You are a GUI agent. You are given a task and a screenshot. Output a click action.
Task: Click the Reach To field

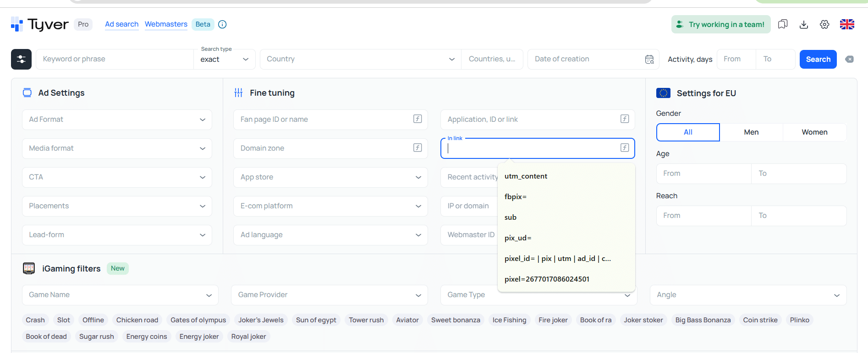[799, 216]
